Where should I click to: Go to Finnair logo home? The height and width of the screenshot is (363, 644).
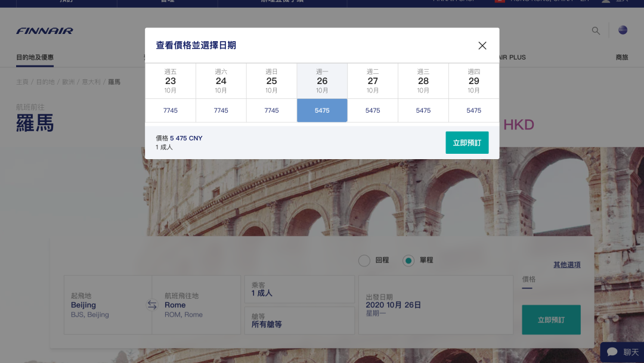coord(45,31)
